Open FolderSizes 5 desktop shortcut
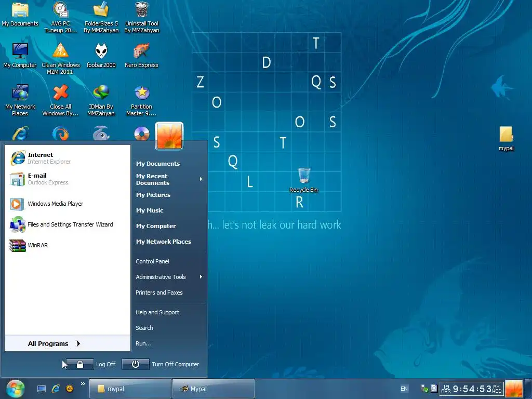 [101, 17]
